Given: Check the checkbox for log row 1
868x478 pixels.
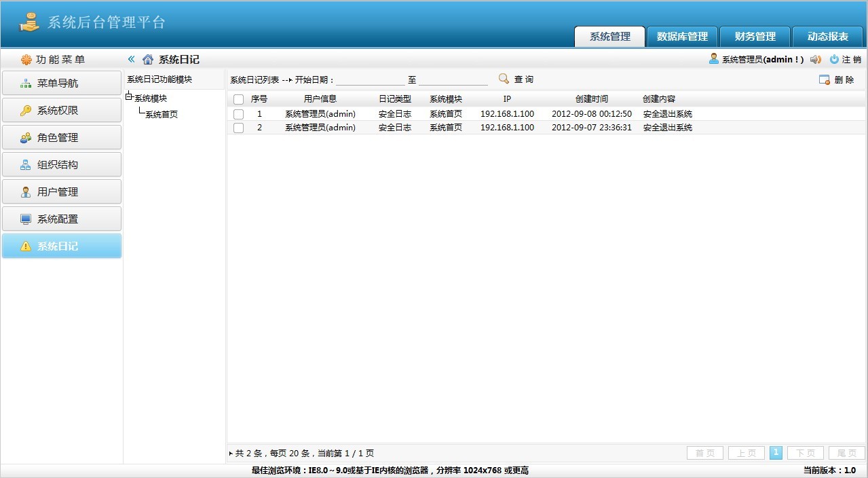Looking at the screenshot, I should (238, 113).
